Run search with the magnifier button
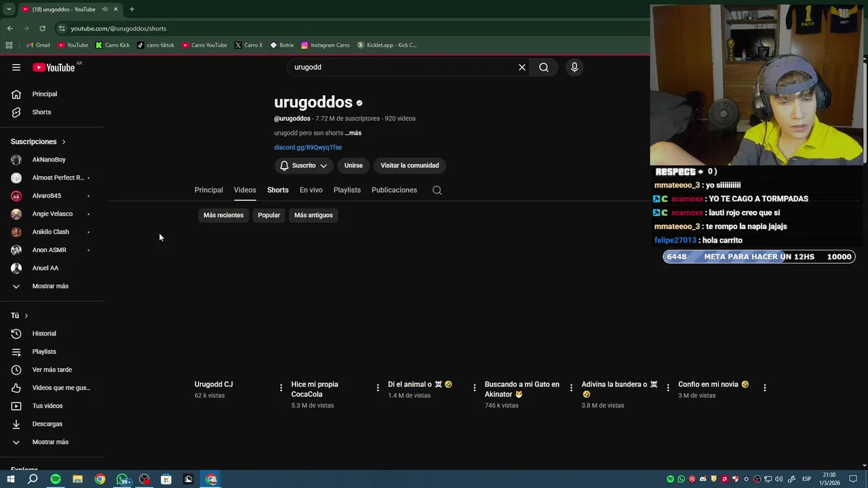The image size is (868, 488). coord(544,67)
